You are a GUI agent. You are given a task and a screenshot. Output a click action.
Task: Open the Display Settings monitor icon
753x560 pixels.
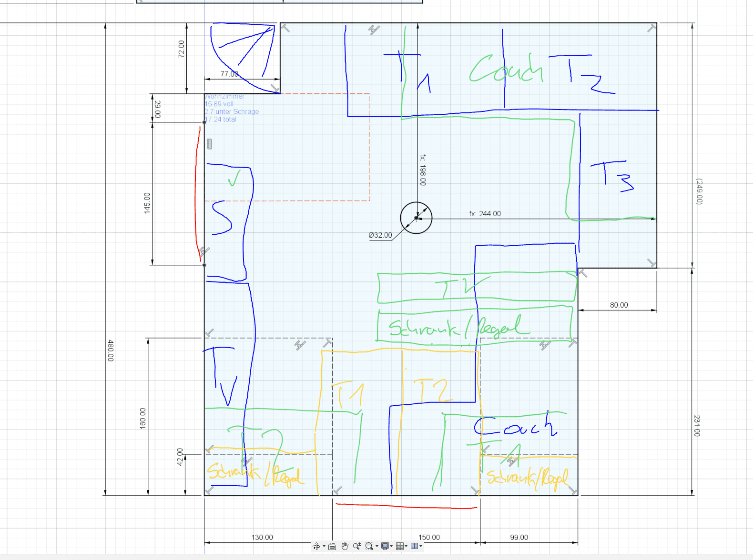(385, 546)
